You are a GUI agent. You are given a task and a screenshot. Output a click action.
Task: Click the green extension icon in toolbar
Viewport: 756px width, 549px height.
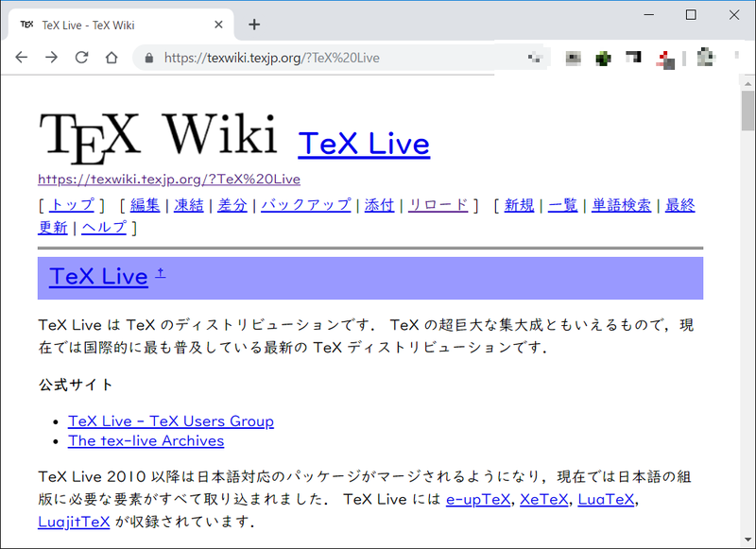(x=603, y=59)
